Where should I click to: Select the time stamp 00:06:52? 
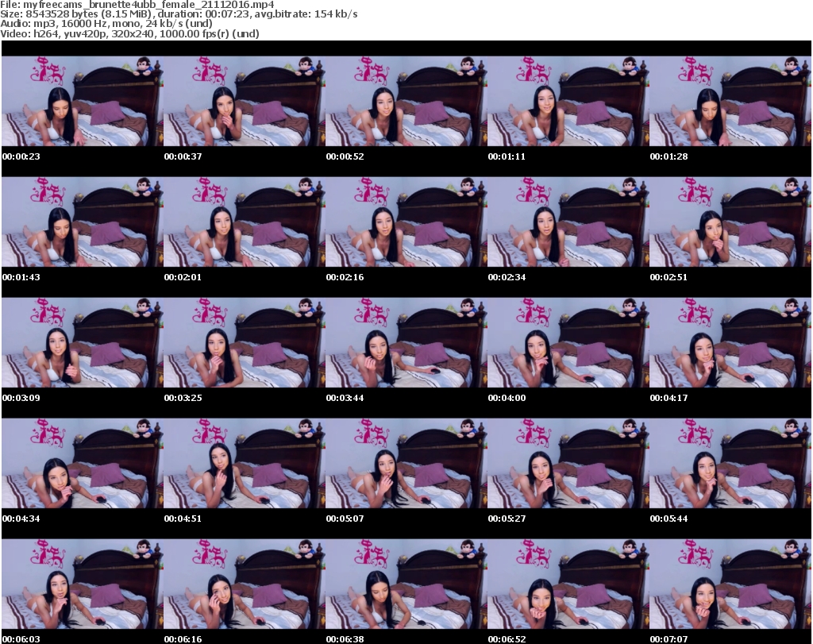507,639
